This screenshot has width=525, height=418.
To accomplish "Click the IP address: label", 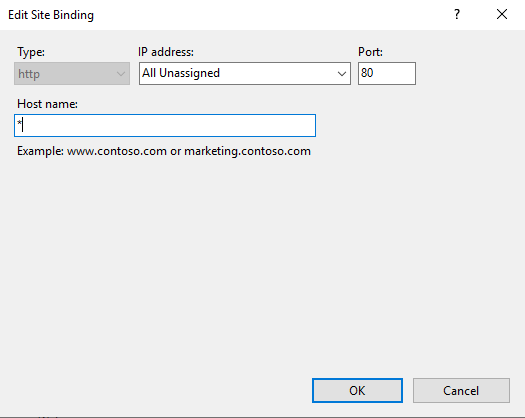I will (166, 52).
